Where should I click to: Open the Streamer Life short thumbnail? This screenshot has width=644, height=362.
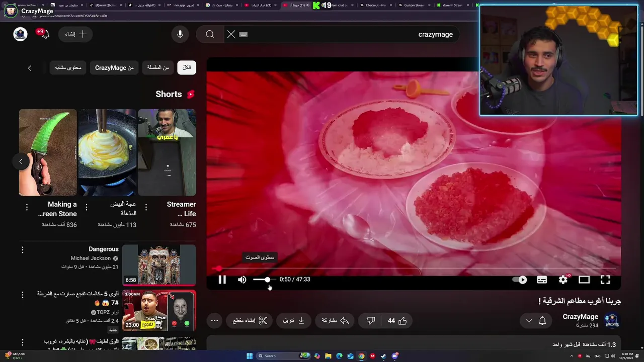point(167,152)
